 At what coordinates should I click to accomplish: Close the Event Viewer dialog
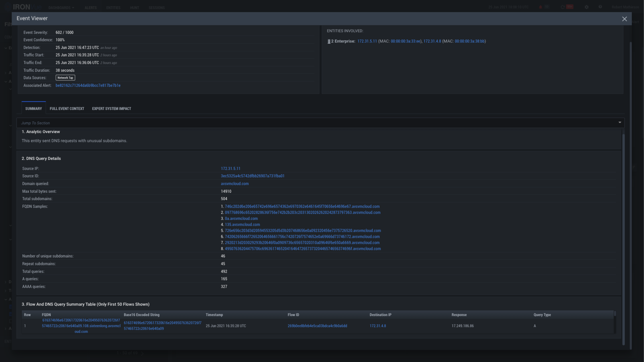624,19
